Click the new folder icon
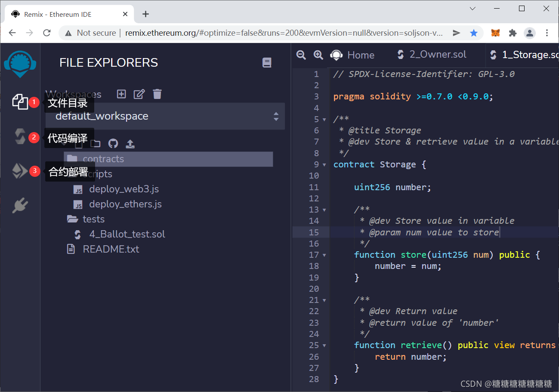Image resolution: width=559 pixels, height=392 pixels. pyautogui.click(x=95, y=143)
